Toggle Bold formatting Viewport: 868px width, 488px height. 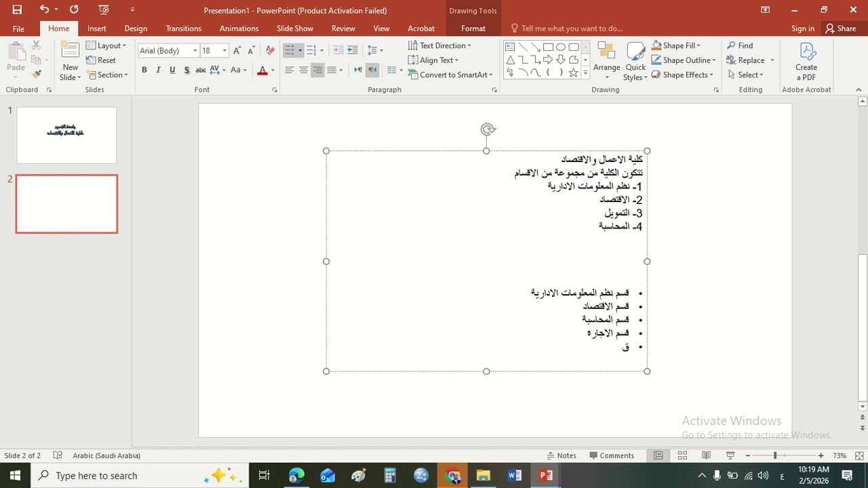144,70
